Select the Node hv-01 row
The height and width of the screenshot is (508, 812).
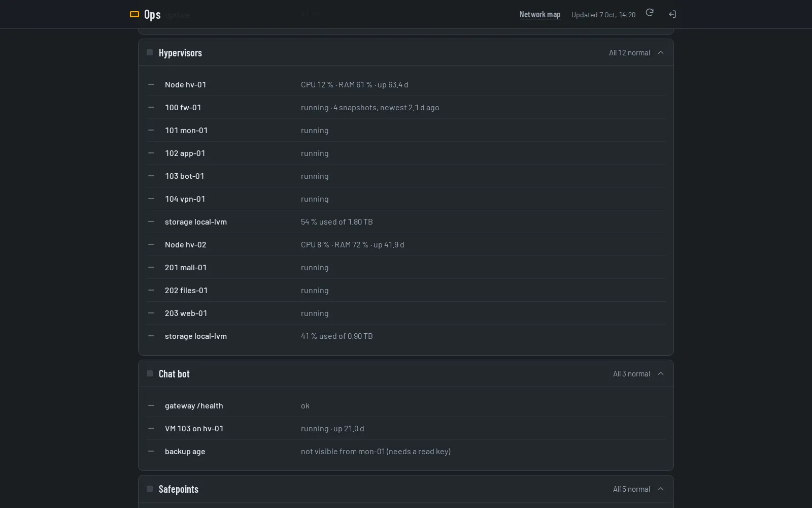[406, 84]
